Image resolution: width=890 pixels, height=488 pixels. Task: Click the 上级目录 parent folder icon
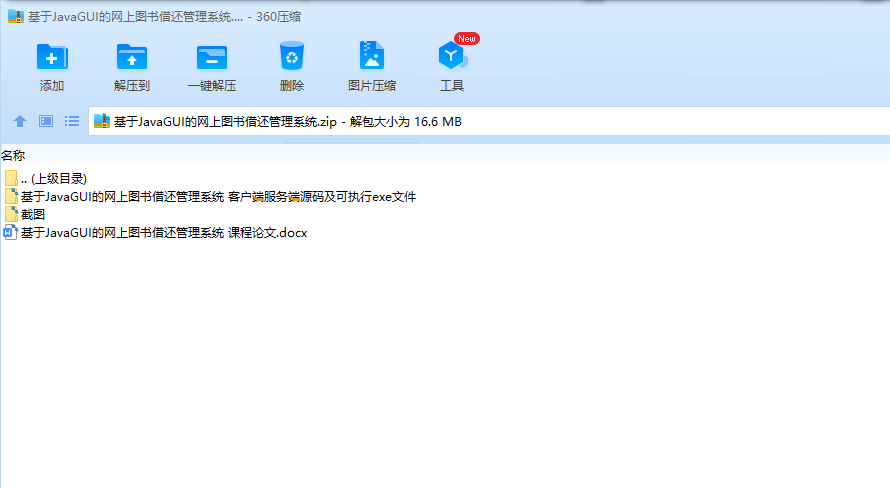11,178
